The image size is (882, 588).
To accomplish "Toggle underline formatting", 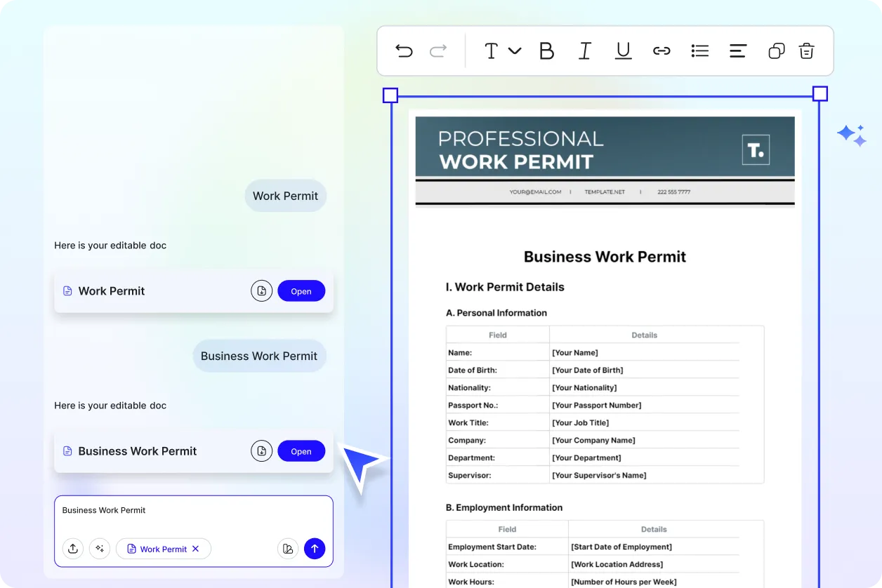I will (x=623, y=51).
